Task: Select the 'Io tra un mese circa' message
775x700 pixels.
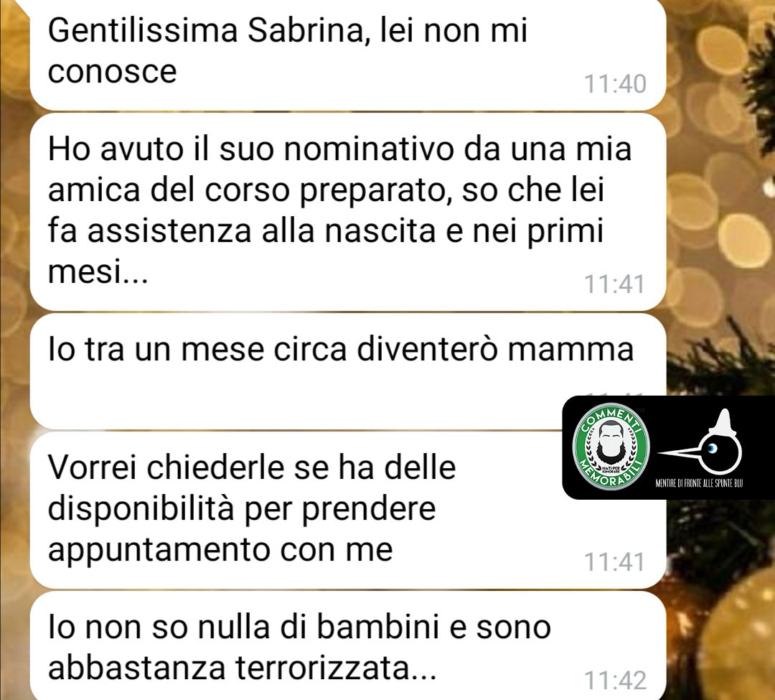Action: 348,370
